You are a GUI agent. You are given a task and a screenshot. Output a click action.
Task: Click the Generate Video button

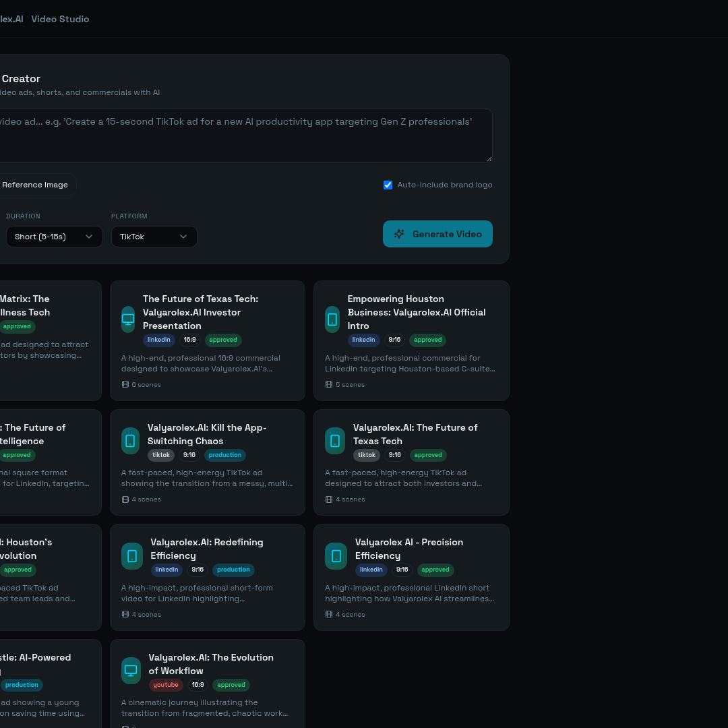tap(437, 234)
